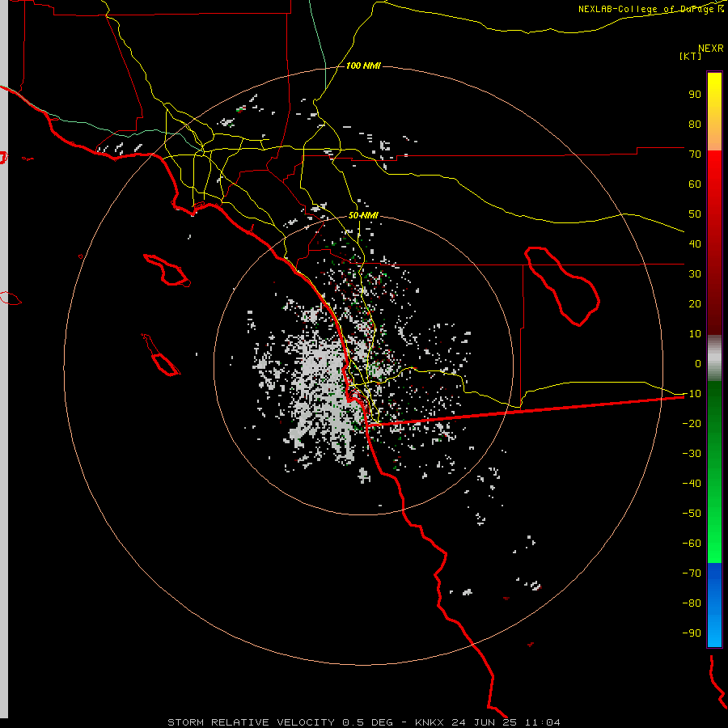Click the 50 NMI range ring label

363,215
